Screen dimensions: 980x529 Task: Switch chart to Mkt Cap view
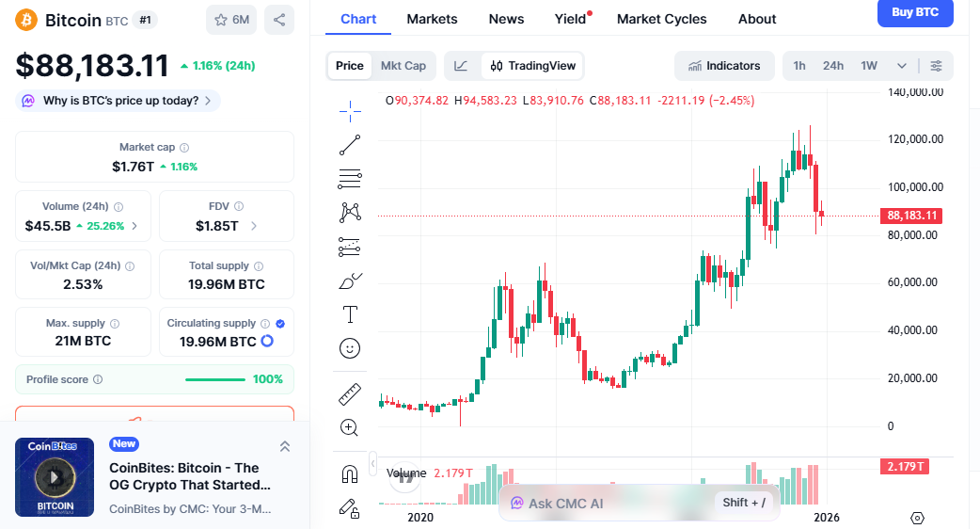click(403, 66)
